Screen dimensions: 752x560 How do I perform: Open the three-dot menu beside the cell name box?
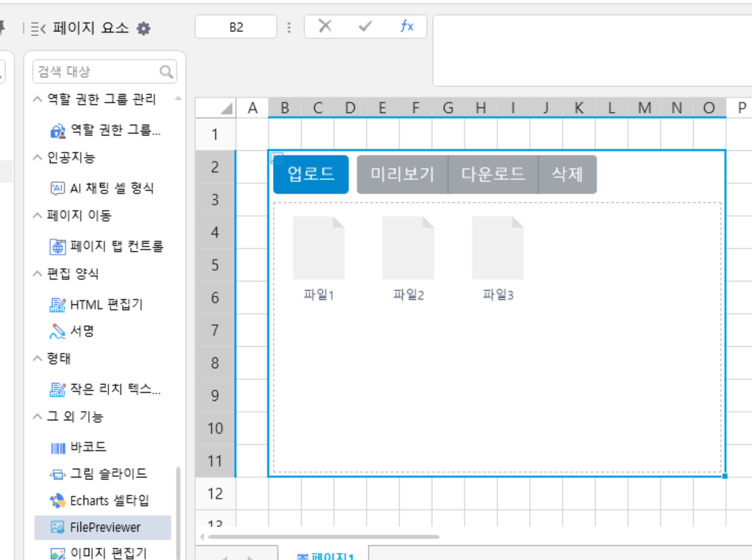289,27
